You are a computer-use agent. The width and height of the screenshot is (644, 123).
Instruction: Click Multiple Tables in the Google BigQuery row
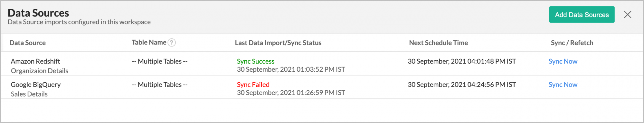point(160,85)
